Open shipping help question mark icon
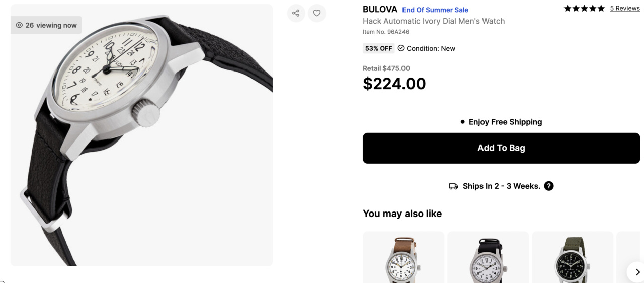Image resolution: width=644 pixels, height=283 pixels. [549, 186]
